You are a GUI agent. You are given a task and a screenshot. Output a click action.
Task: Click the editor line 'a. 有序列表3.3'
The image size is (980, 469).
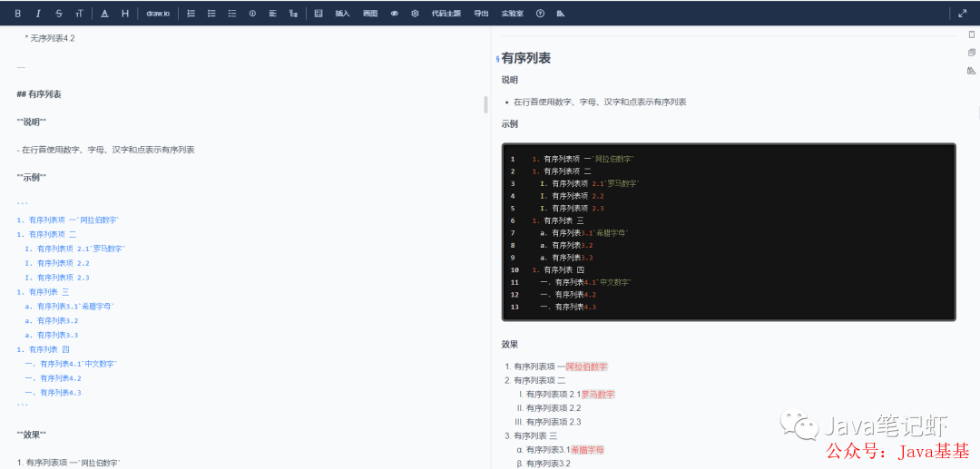pyautogui.click(x=51, y=335)
